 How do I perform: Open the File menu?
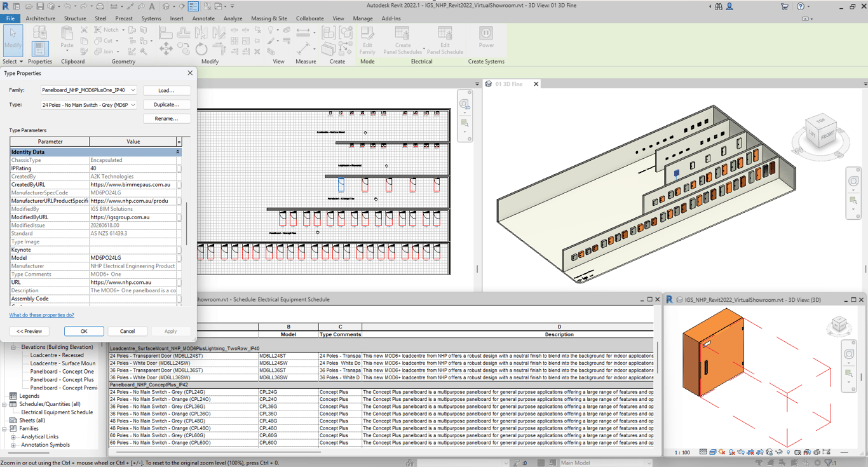(11, 18)
